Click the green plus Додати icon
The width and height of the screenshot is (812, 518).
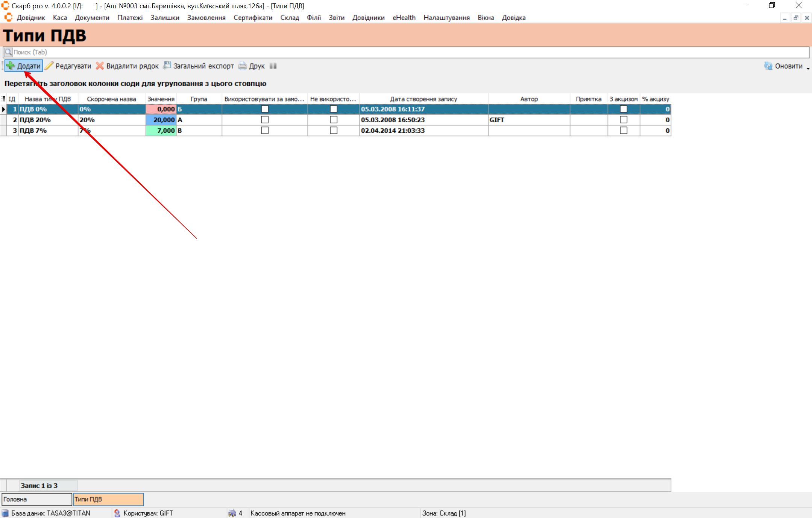pos(11,66)
